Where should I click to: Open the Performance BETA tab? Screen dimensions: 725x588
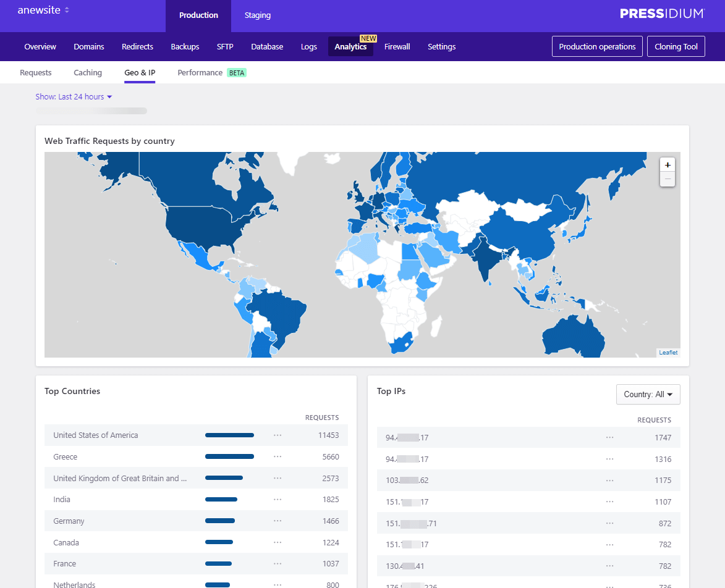(x=212, y=72)
